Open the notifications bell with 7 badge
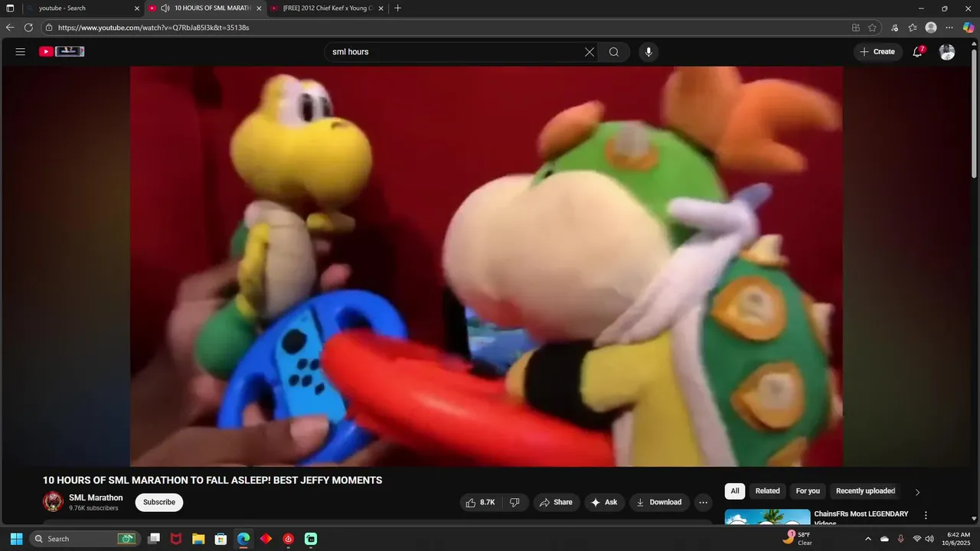The image size is (980, 551). pos(918,52)
